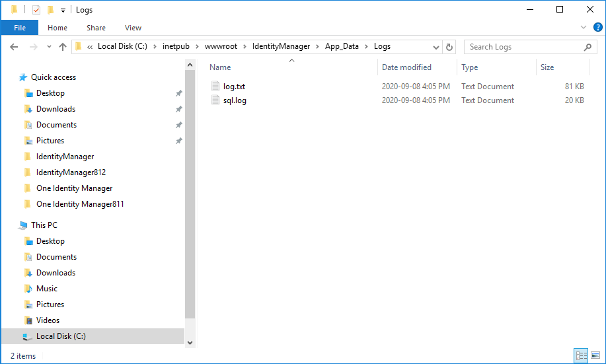Unpin Desktop from Quick access
This screenshot has height=364, width=606.
tap(178, 93)
